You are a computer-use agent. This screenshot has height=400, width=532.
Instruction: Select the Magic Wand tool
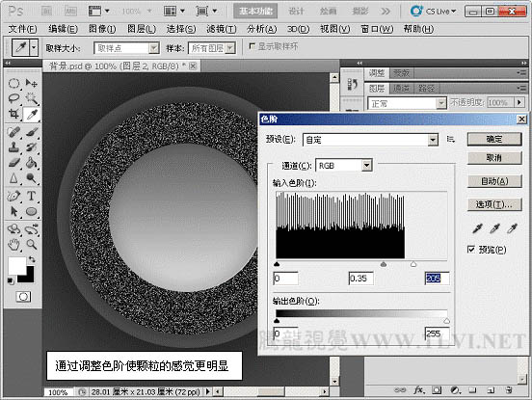32,98
